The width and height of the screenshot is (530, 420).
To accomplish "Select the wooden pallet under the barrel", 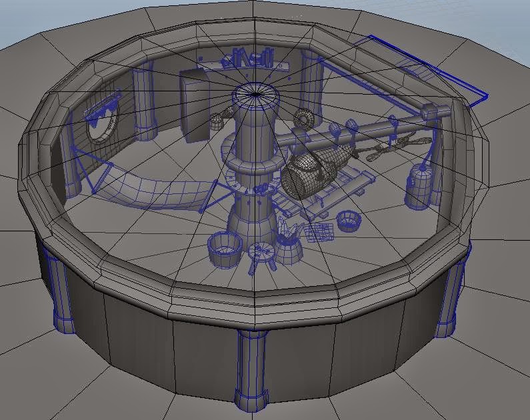I will click(x=325, y=194).
